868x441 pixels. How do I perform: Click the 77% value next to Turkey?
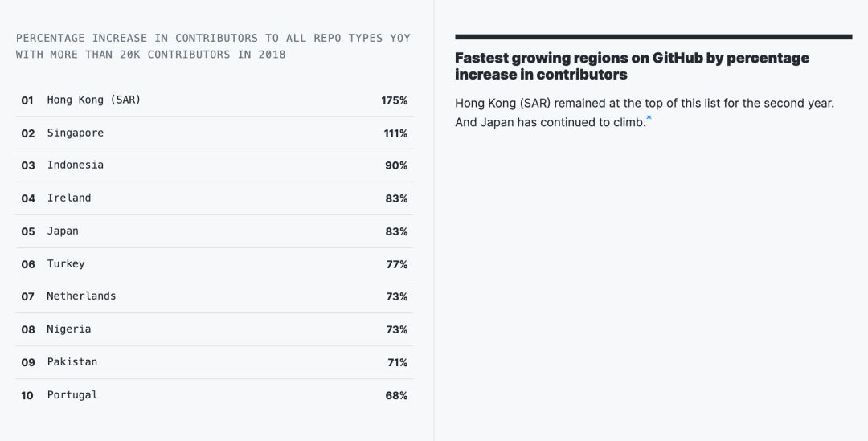[396, 264]
